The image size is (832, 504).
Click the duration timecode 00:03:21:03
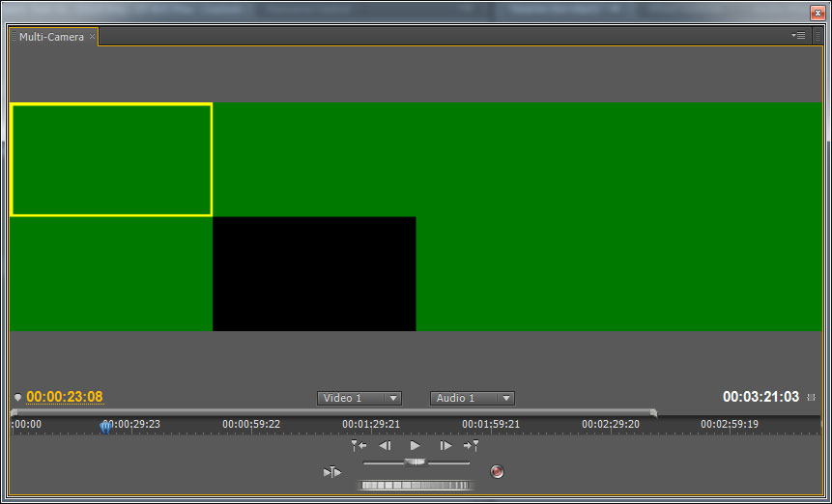pyautogui.click(x=760, y=397)
